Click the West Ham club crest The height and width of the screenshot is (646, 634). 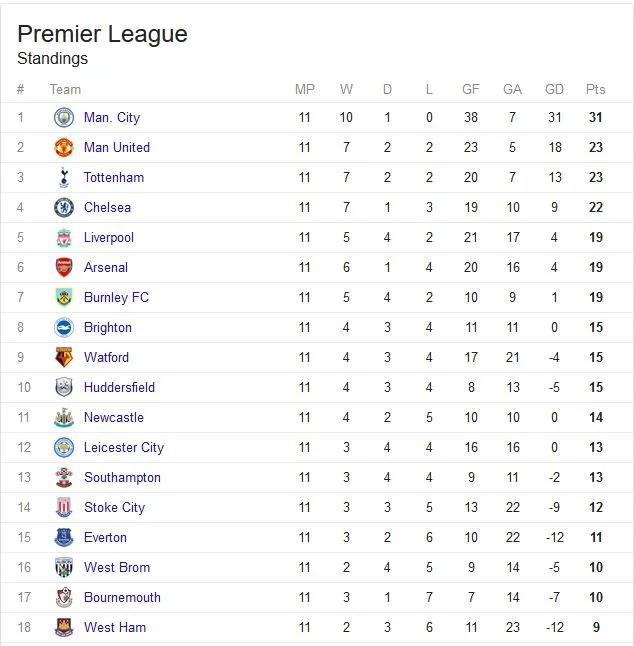click(x=64, y=627)
